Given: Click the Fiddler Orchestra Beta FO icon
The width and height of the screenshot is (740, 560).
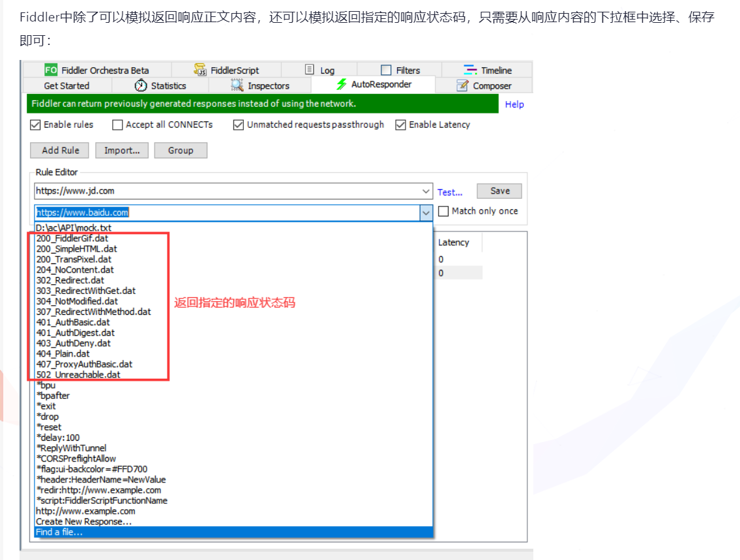Looking at the screenshot, I should tap(50, 70).
